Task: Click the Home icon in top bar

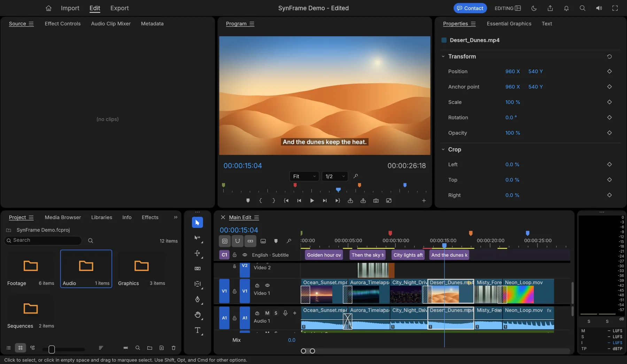Action: (x=49, y=8)
